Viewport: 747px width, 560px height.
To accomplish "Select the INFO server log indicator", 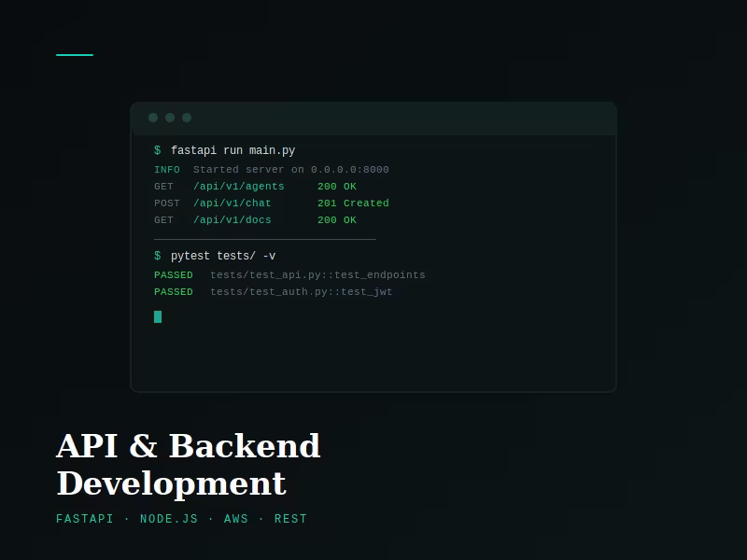I will tap(167, 170).
